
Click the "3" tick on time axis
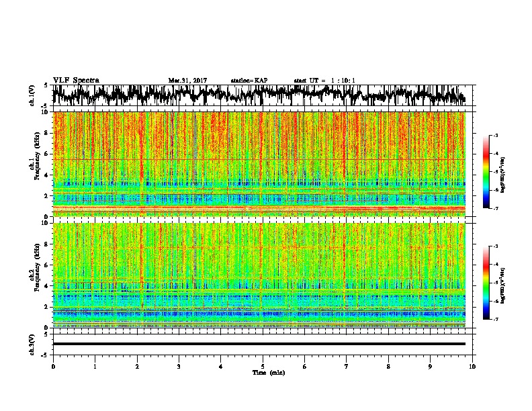pos(179,367)
